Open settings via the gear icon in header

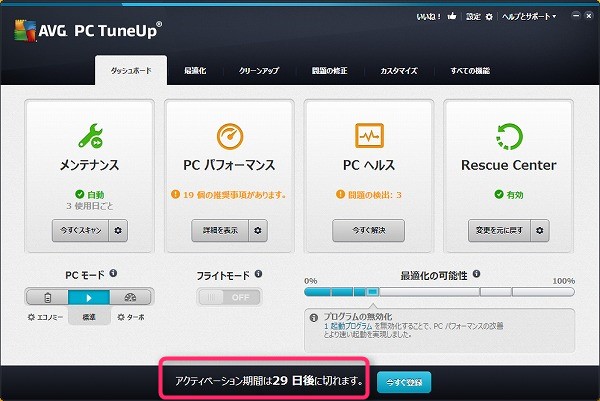click(x=489, y=16)
